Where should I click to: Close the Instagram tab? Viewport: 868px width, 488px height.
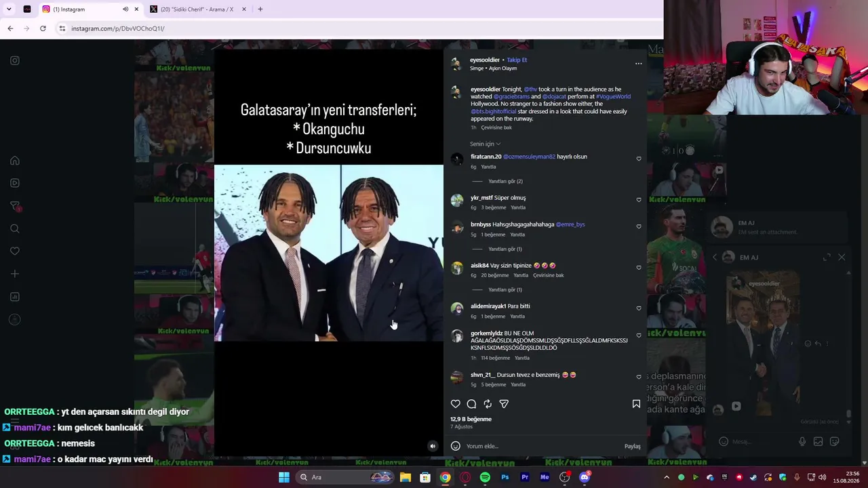point(136,9)
